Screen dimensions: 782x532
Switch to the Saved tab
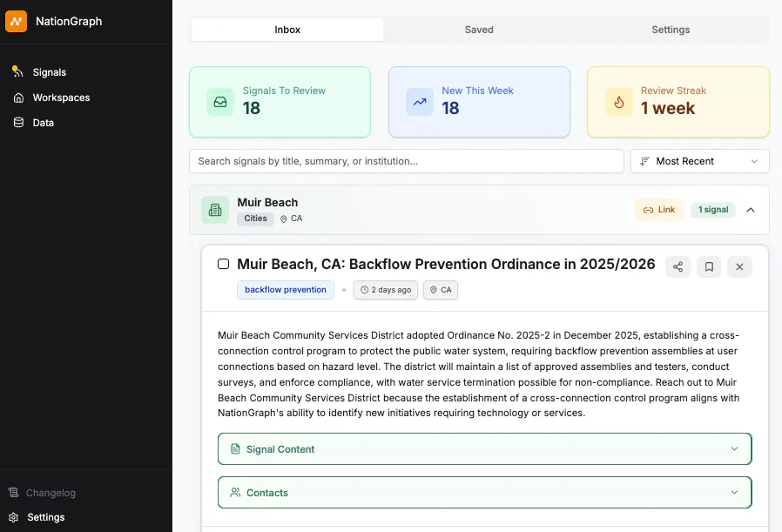pos(479,30)
